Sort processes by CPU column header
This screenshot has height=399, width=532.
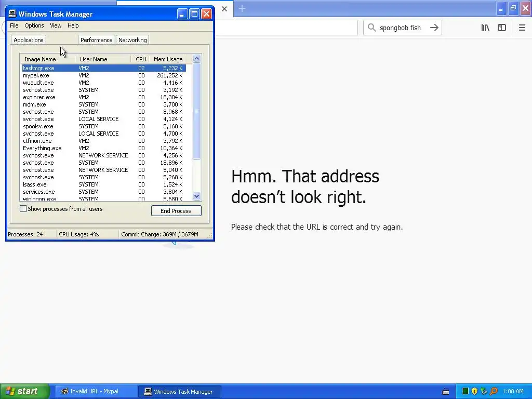pyautogui.click(x=140, y=59)
